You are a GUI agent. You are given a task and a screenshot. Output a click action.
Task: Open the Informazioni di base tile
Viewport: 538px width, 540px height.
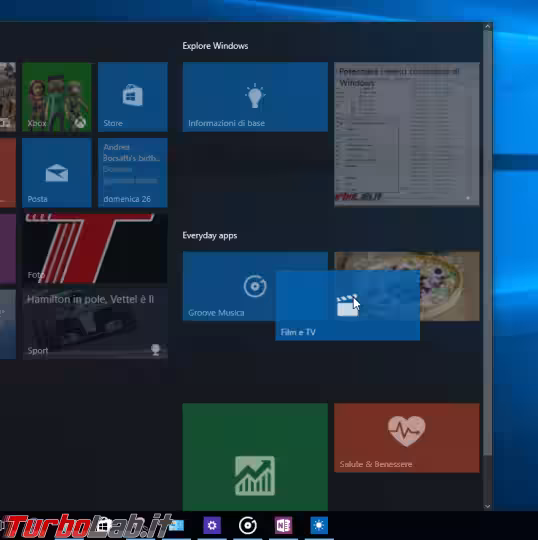point(255,97)
